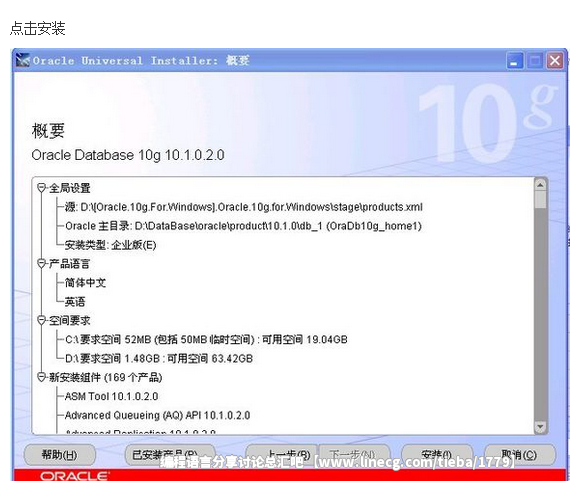
Task: Start installation with 安装(I) button
Action: pyautogui.click(x=436, y=455)
